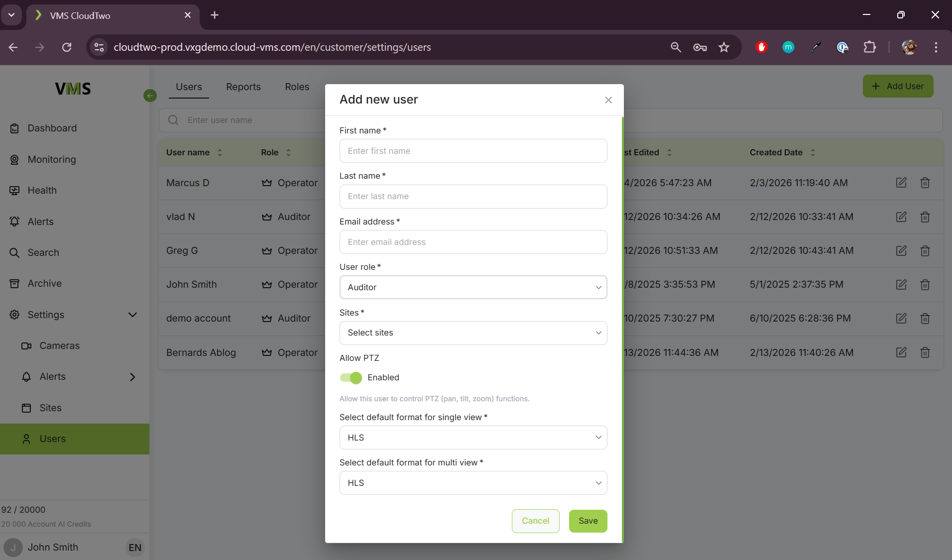Collapse the Settings menu chevron

(x=132, y=315)
